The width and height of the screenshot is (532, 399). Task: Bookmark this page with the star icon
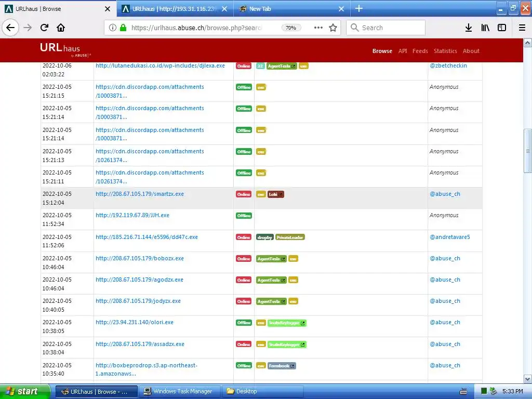(x=333, y=28)
